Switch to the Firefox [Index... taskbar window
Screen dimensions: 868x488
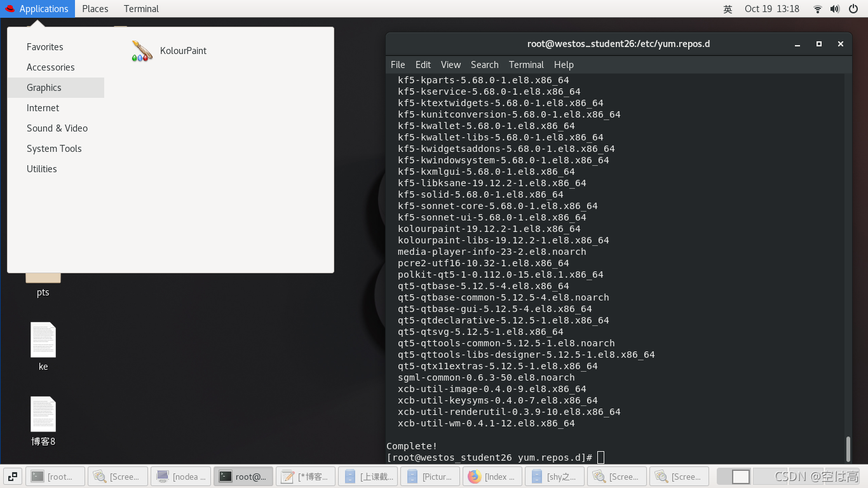(492, 476)
